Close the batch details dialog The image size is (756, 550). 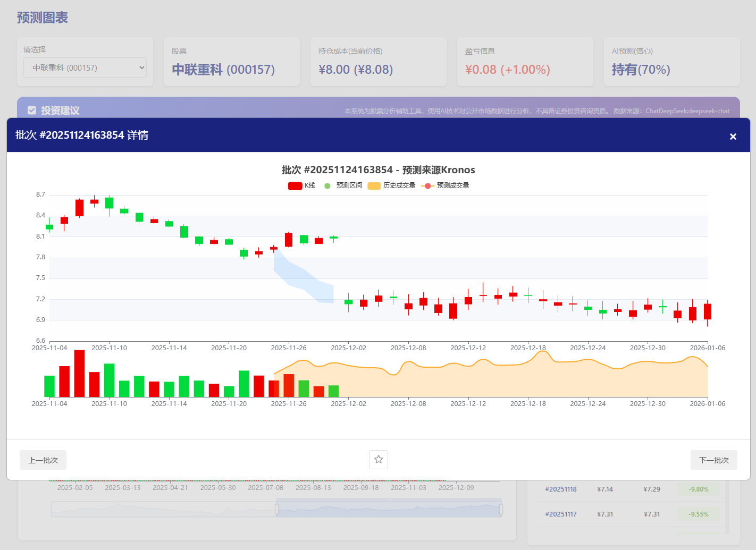[x=733, y=137]
